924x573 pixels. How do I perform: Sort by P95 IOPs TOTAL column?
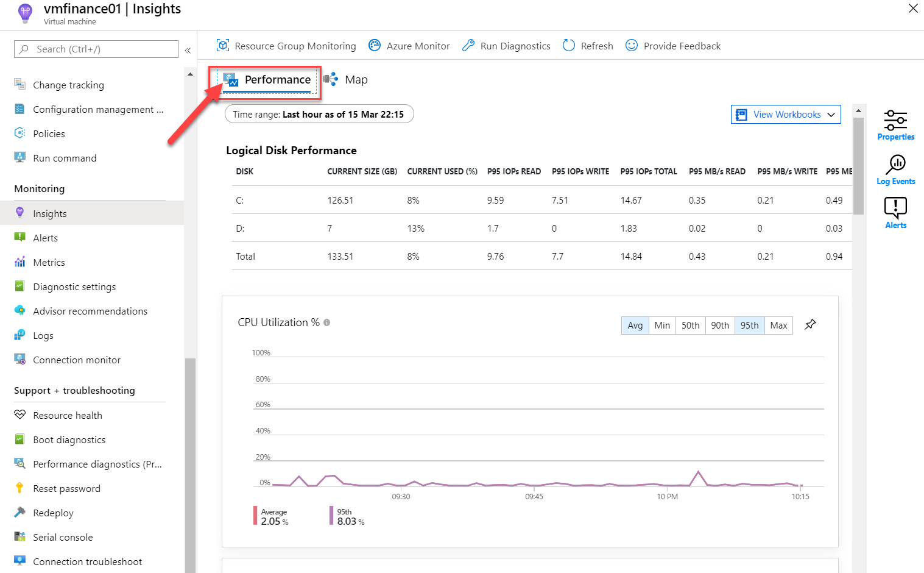click(649, 171)
